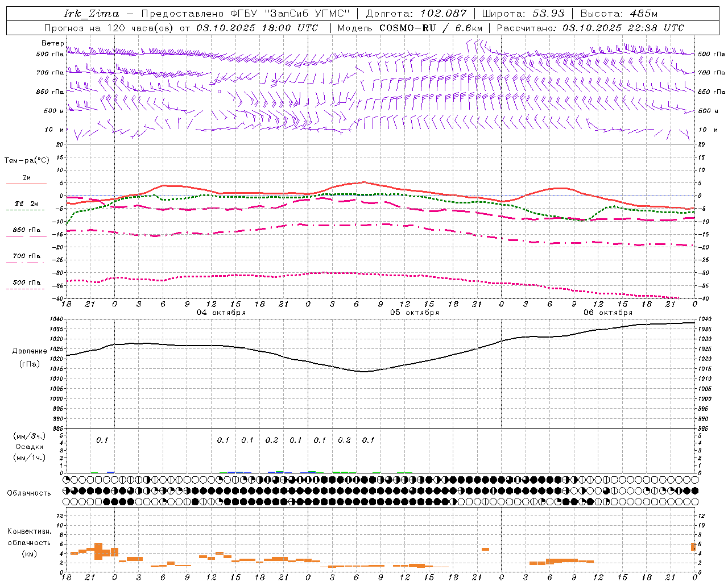Click the "Давление" pressure panel label

coord(29,351)
